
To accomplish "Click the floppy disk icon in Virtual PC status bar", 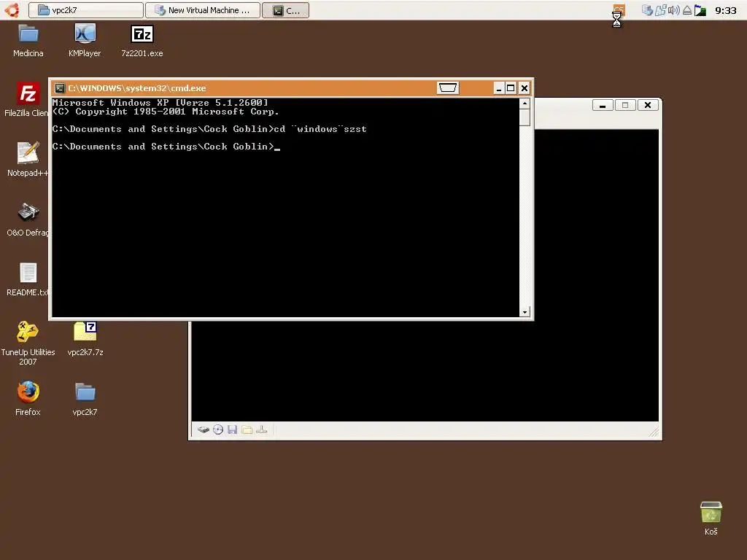I will (232, 429).
